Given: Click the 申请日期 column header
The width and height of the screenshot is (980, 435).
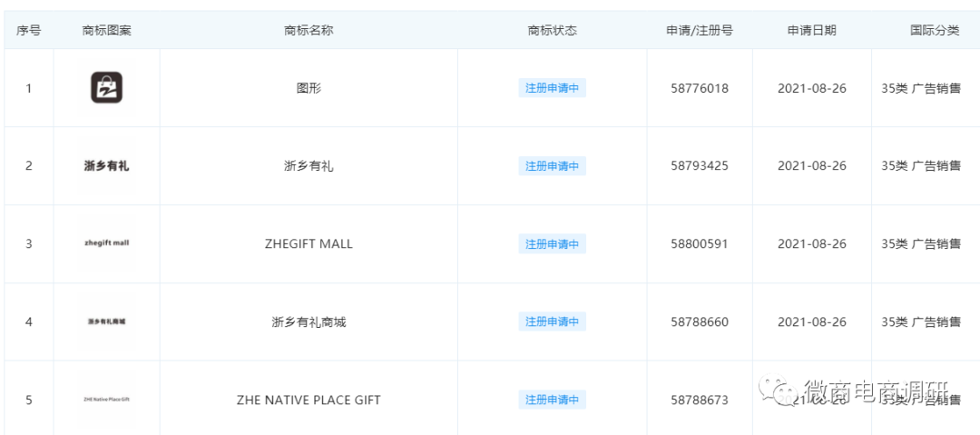Looking at the screenshot, I should click(x=811, y=31).
